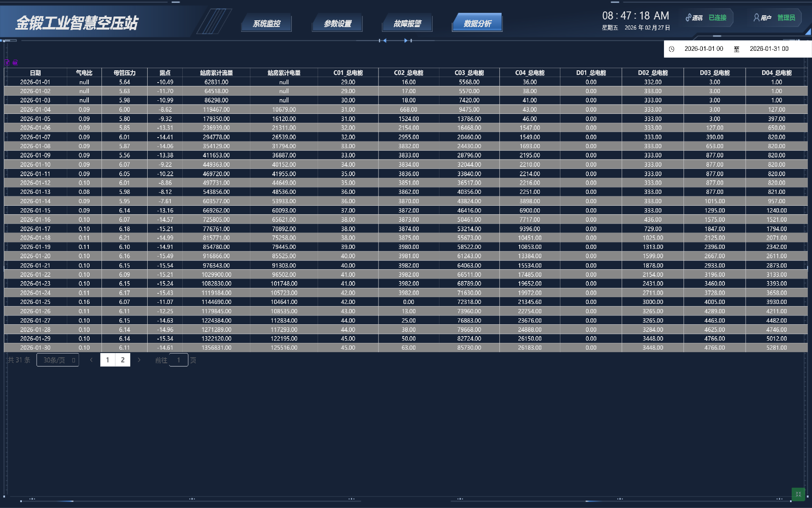Click the next page arrow in pagination

pos(139,360)
